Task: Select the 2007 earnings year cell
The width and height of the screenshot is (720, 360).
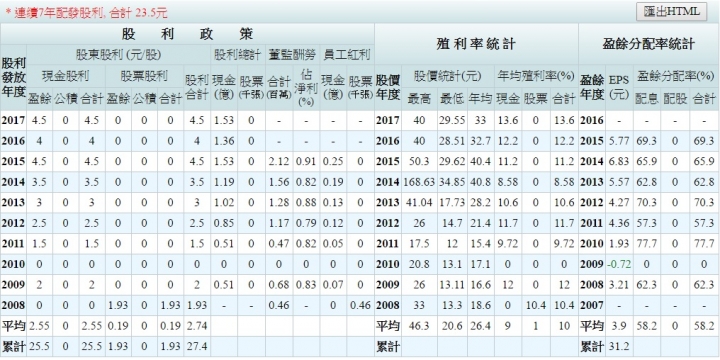Action: tap(591, 305)
